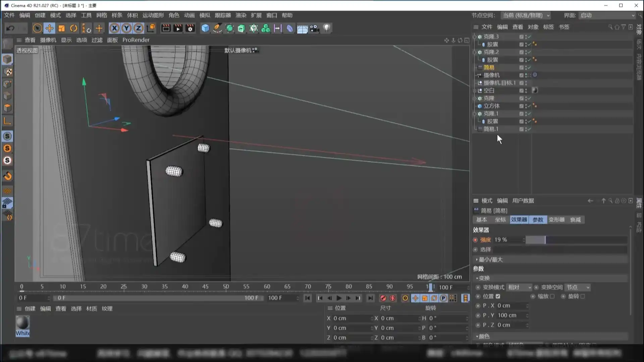
Task: Select the Move tool in the toolbar
Action: pyautogui.click(x=49, y=28)
